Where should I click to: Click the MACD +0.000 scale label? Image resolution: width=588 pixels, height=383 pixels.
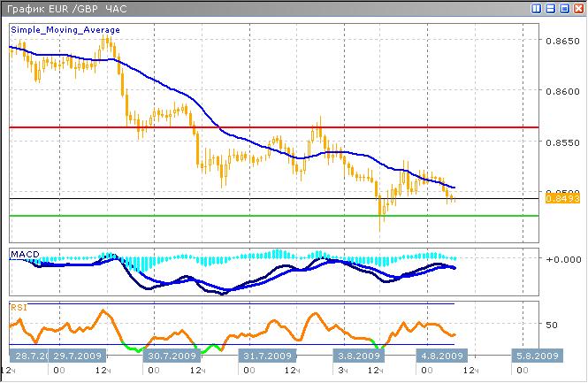pos(562,259)
